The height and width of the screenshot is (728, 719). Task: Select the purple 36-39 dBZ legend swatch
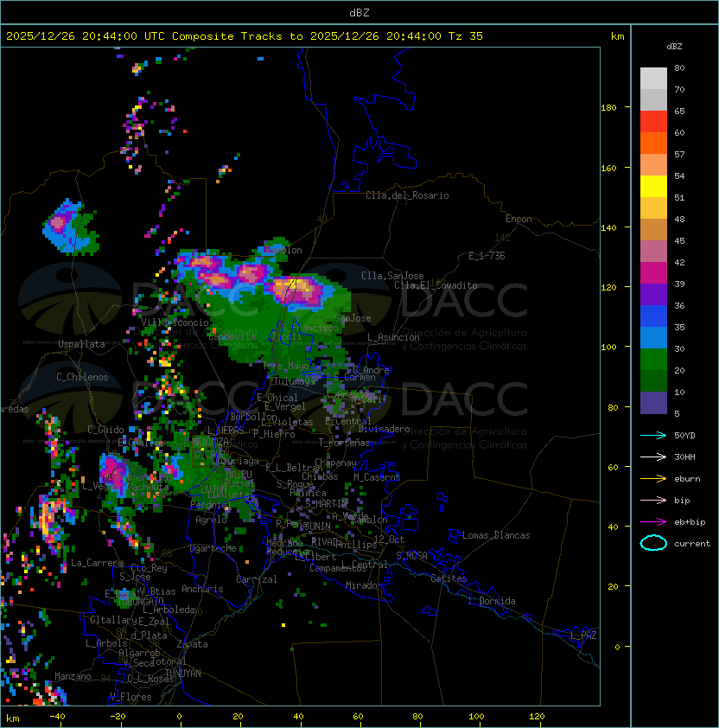[653, 294]
